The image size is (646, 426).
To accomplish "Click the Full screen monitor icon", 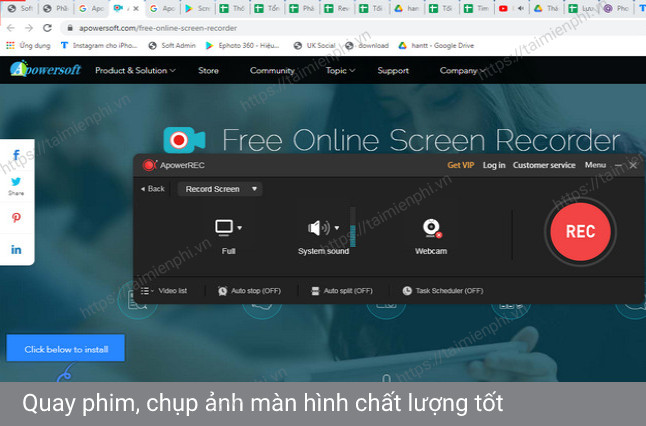I will [224, 227].
